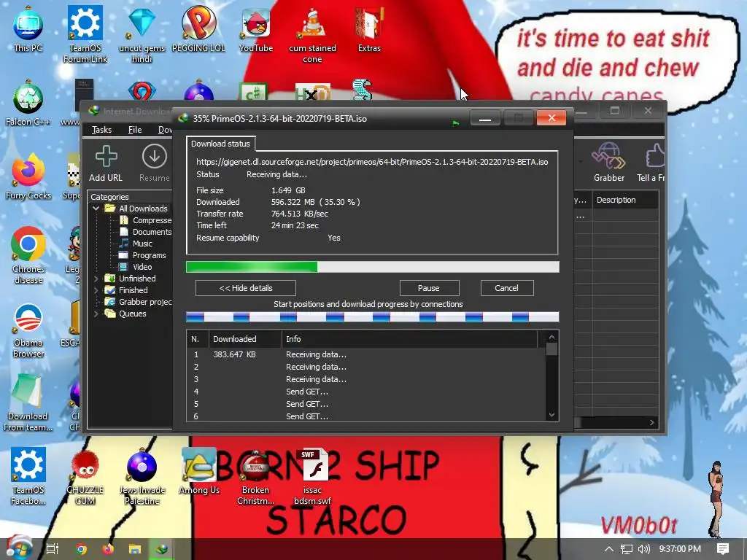
Task: Select the Compressed category
Action: click(x=145, y=220)
